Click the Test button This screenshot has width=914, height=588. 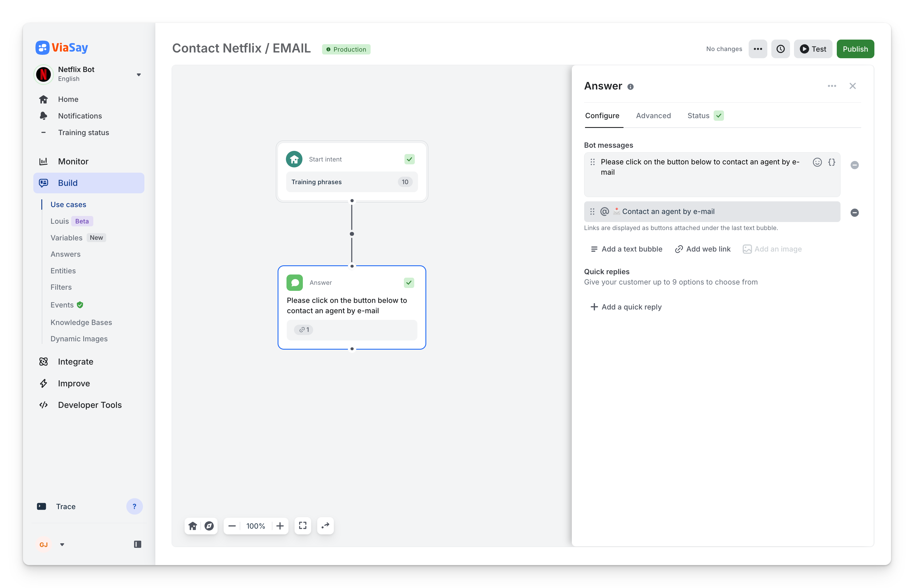point(813,49)
